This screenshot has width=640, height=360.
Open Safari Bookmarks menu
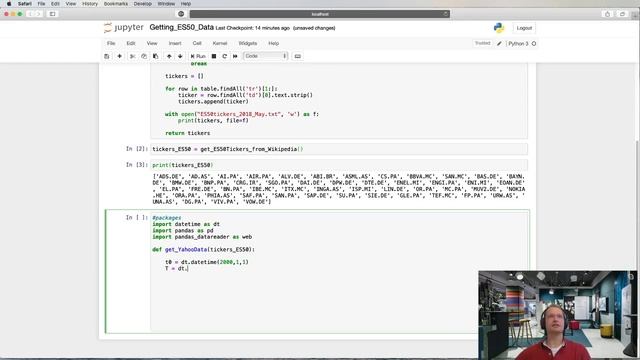click(116, 4)
